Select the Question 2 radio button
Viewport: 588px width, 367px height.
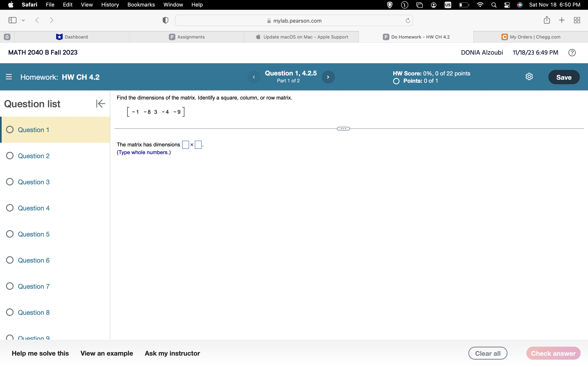[x=10, y=156]
